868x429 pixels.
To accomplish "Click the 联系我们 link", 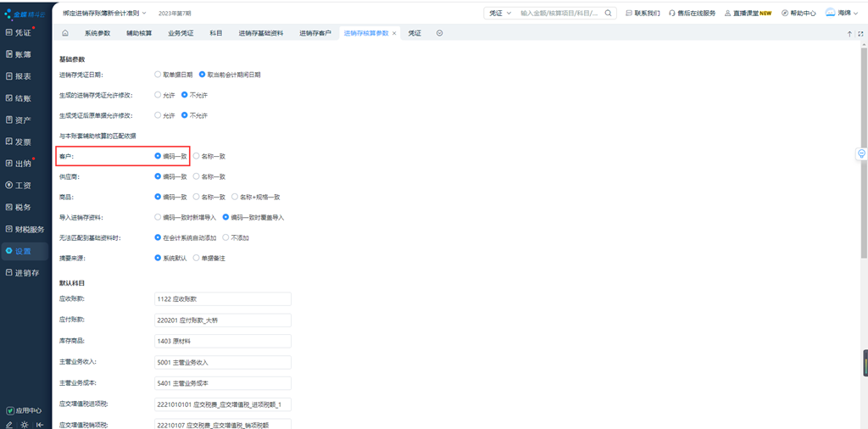I will [643, 13].
